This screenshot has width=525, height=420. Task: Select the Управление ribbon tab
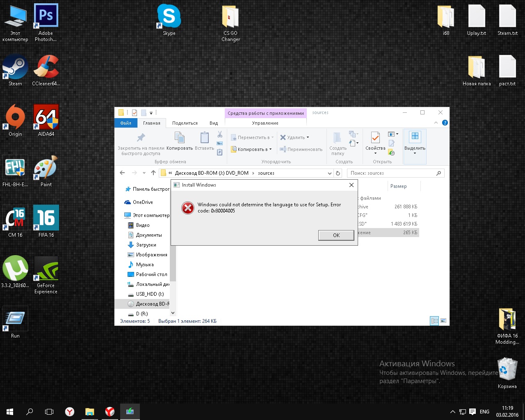tap(265, 123)
